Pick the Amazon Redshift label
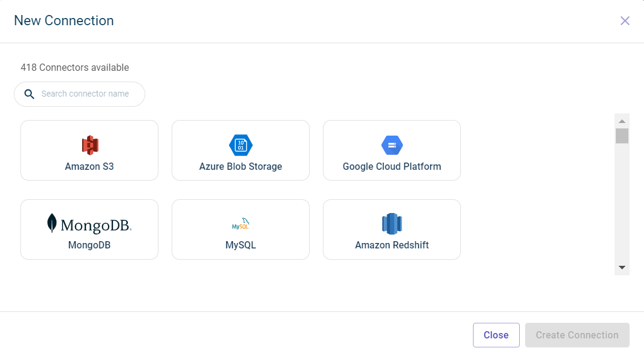The width and height of the screenshot is (644, 357). pyautogui.click(x=392, y=245)
